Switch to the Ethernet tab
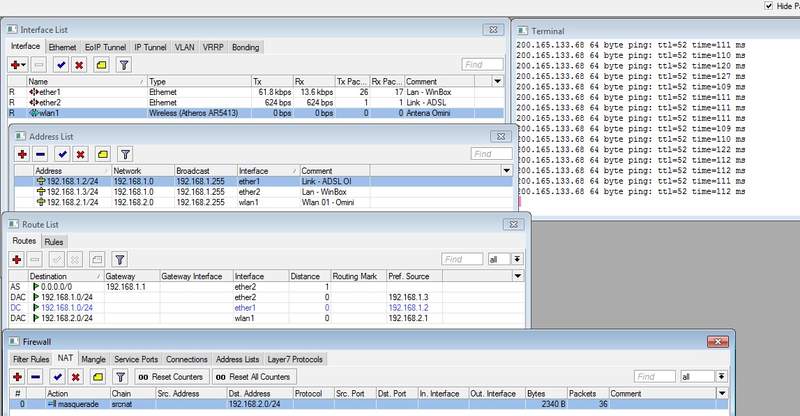The height and width of the screenshot is (416, 800). 62,47
